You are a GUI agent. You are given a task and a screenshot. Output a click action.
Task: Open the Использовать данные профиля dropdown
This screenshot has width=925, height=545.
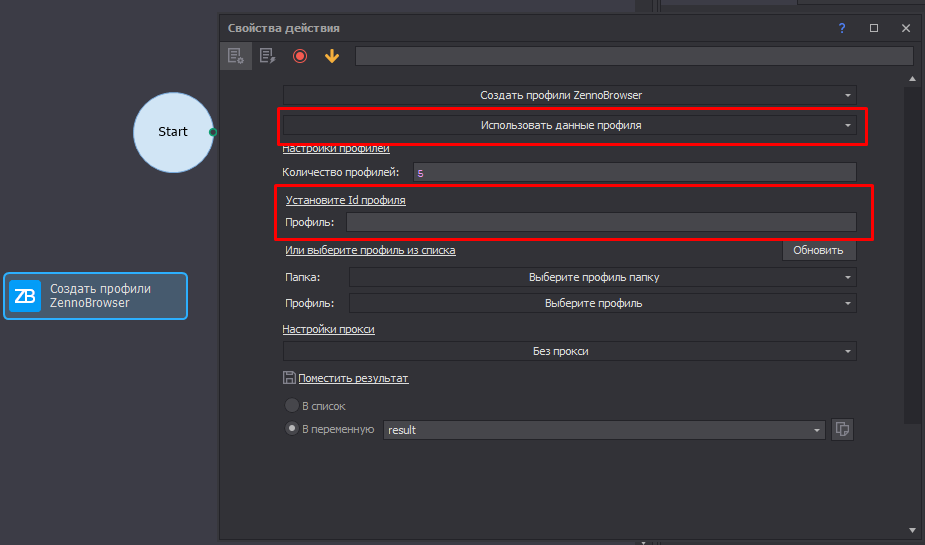[x=570, y=125]
